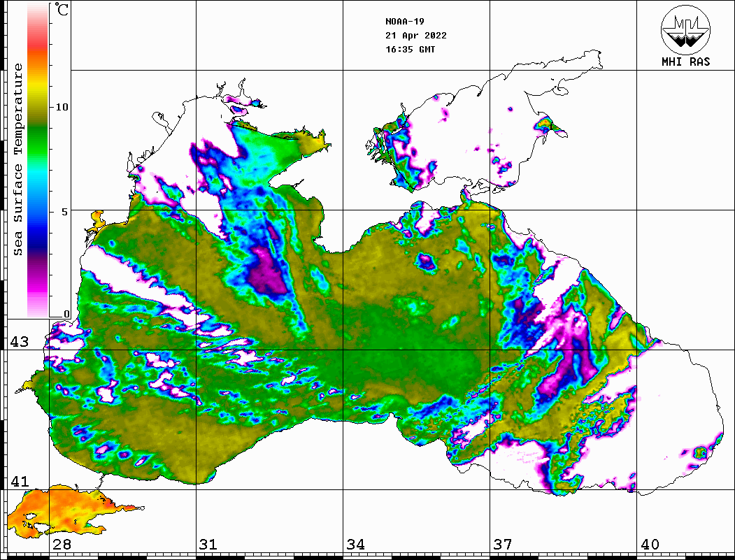Click the 'NOAA-19' satellite label

point(404,22)
